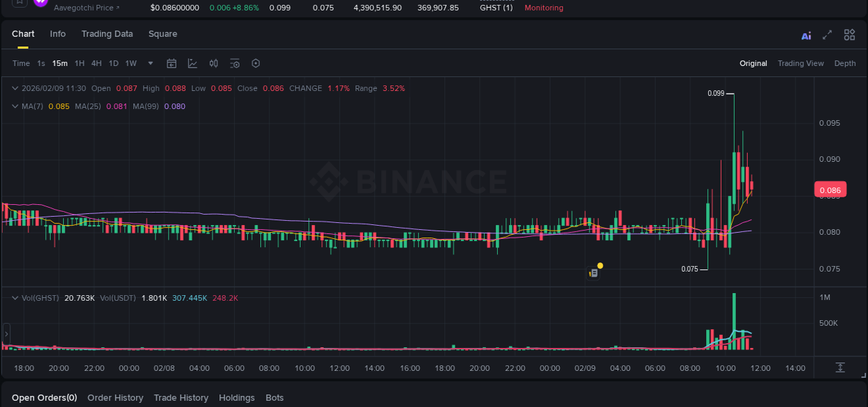
Task: Collapse the Vol(GHST) volume pane chevron
Action: point(15,298)
